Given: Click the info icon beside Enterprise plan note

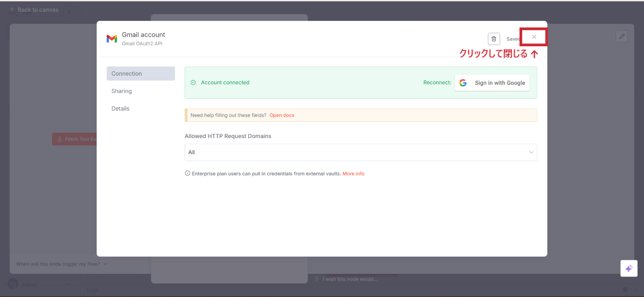Looking at the screenshot, I should 187,173.
